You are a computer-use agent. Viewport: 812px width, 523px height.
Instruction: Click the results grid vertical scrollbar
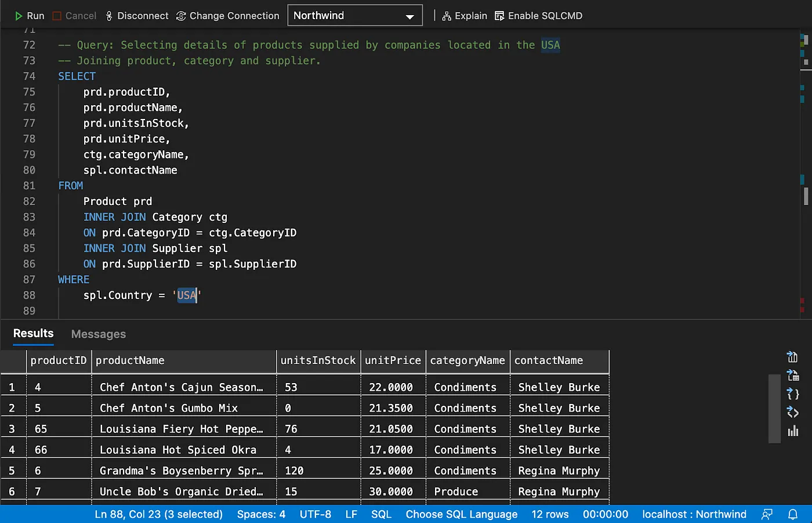point(774,409)
